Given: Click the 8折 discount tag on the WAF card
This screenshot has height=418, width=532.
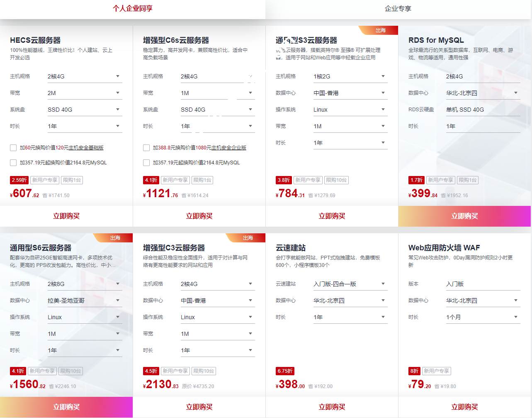Looking at the screenshot, I should tap(414, 371).
